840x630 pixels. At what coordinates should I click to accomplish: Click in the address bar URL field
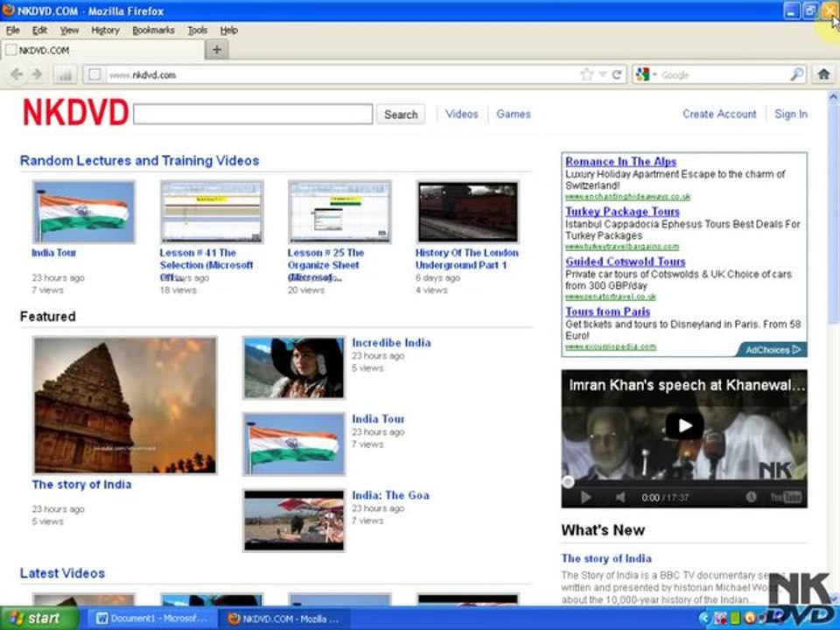tap(343, 74)
